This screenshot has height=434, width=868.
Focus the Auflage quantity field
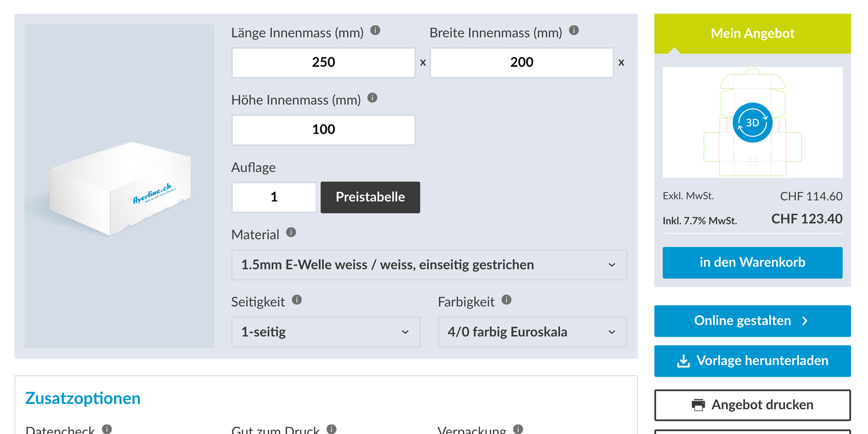274,197
